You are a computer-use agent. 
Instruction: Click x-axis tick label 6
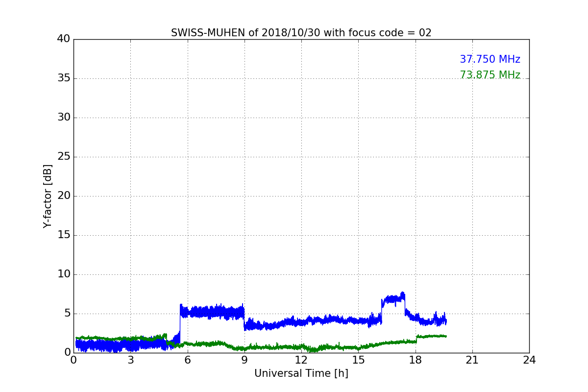click(187, 360)
